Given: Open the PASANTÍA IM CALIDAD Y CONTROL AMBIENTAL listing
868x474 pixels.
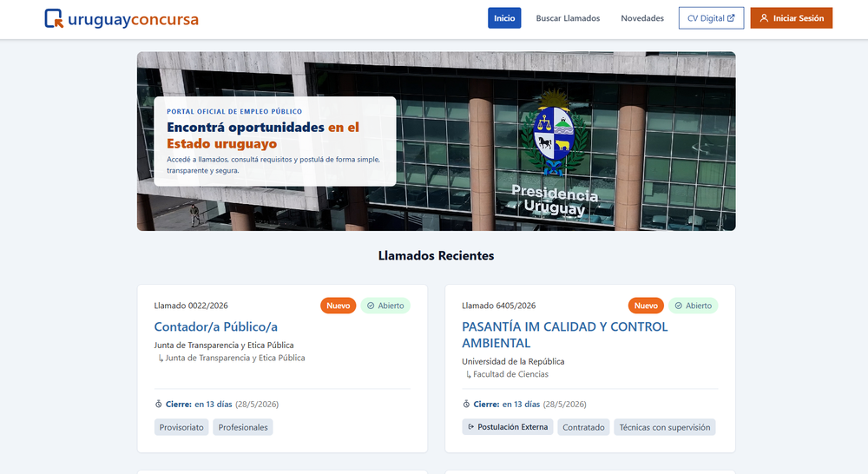Looking at the screenshot, I should (565, 334).
